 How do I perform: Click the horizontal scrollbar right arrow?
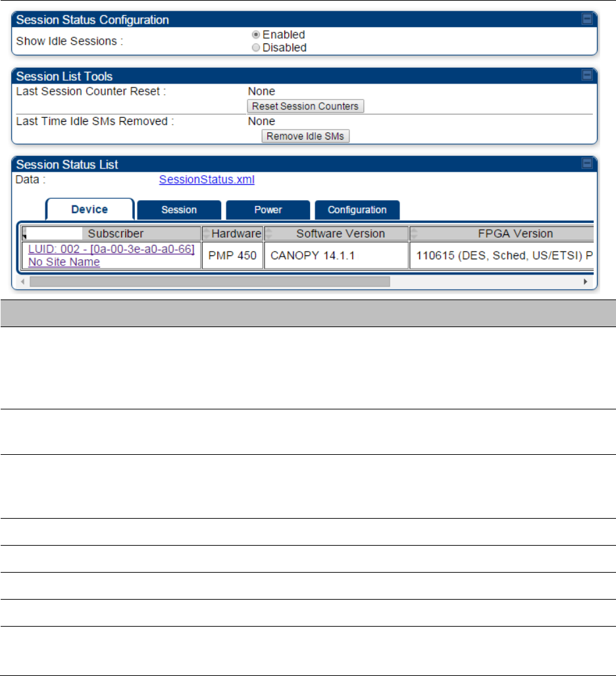tap(585, 282)
